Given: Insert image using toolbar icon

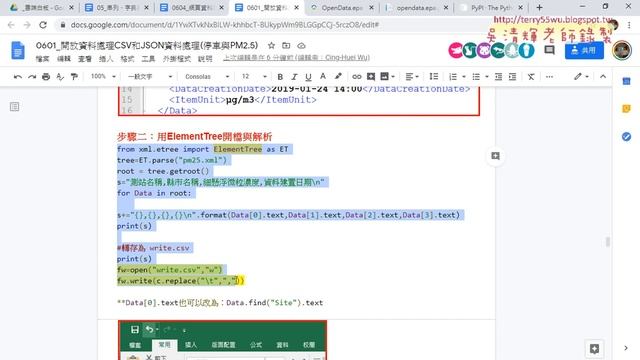Looking at the screenshot, I should pyautogui.click(x=384, y=77).
